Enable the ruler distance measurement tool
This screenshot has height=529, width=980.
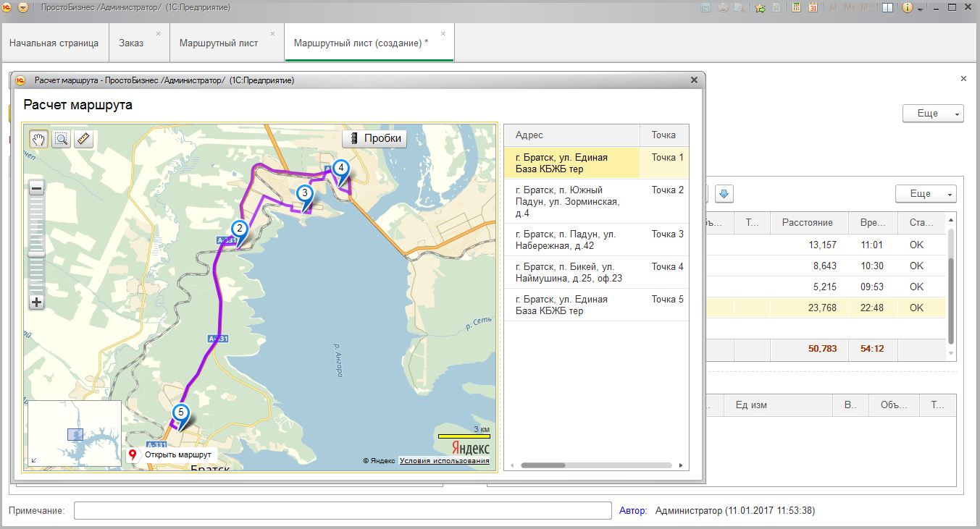tap(83, 139)
